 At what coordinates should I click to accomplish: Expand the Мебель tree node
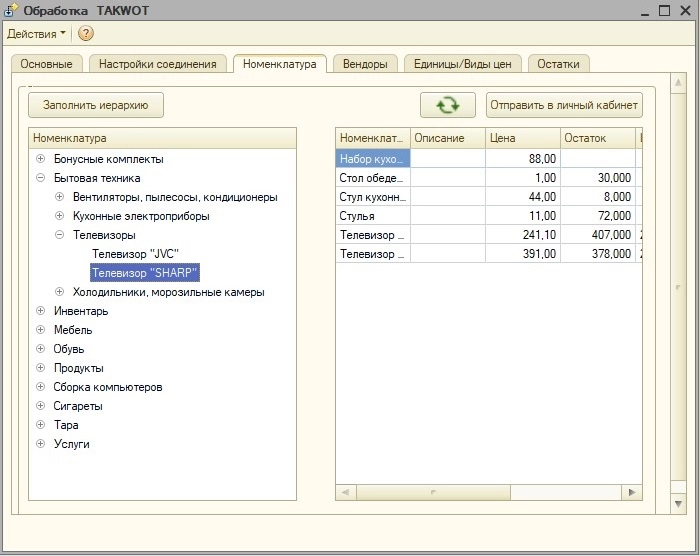click(x=41, y=330)
